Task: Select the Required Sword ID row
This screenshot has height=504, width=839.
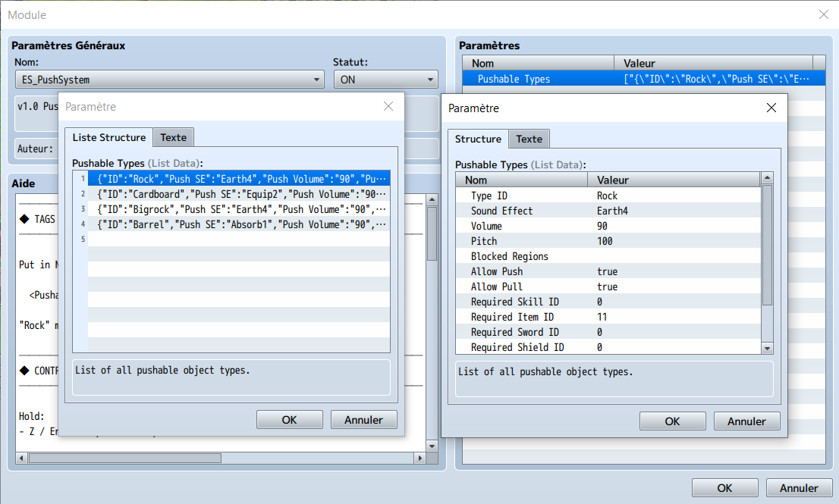Action: pos(608,332)
